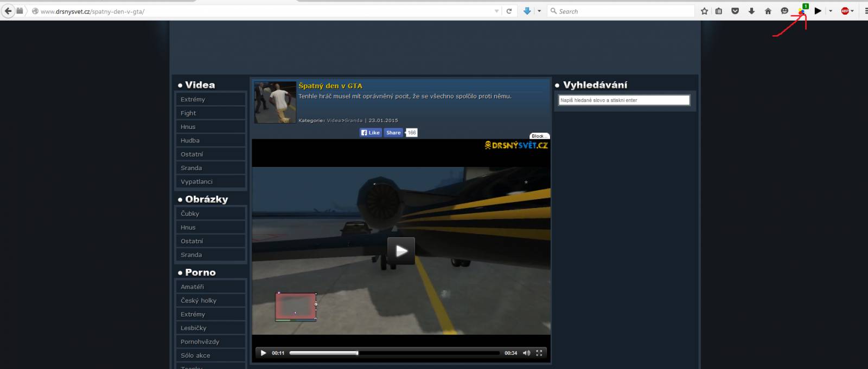Open the GTA video thumbnail image
The width and height of the screenshot is (868, 369).
tap(275, 102)
